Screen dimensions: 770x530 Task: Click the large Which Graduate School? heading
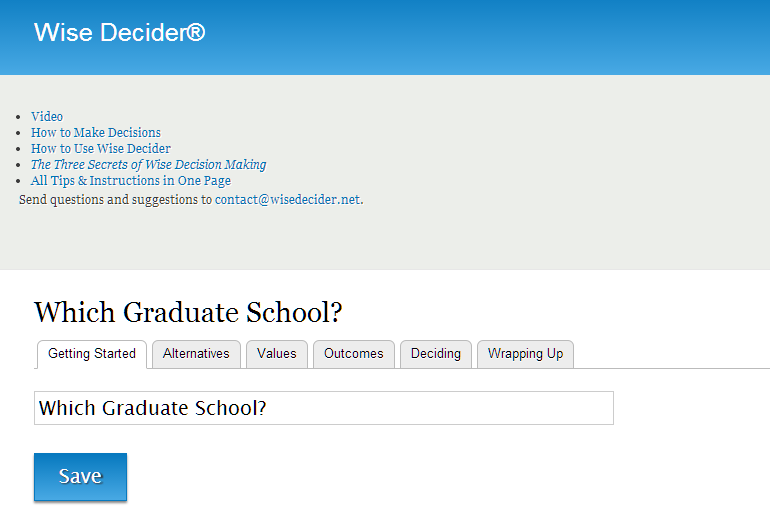[x=188, y=312]
